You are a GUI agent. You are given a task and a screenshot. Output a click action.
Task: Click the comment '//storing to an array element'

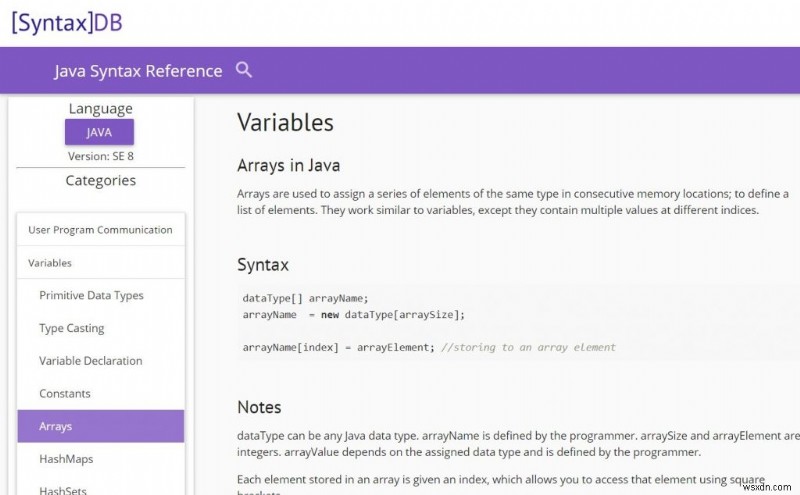coord(528,347)
